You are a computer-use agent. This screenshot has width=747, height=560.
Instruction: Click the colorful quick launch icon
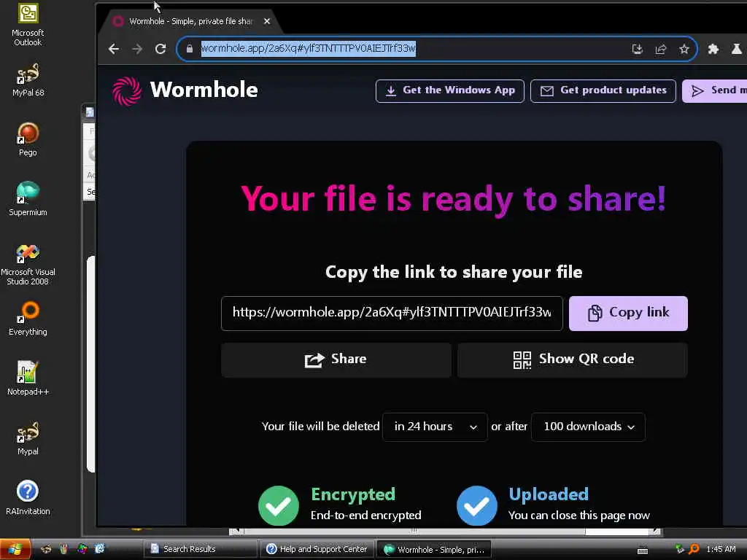tap(82, 549)
